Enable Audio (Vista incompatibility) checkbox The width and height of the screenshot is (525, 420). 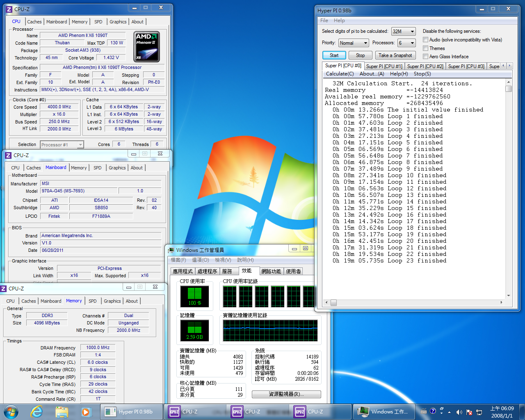click(x=425, y=40)
